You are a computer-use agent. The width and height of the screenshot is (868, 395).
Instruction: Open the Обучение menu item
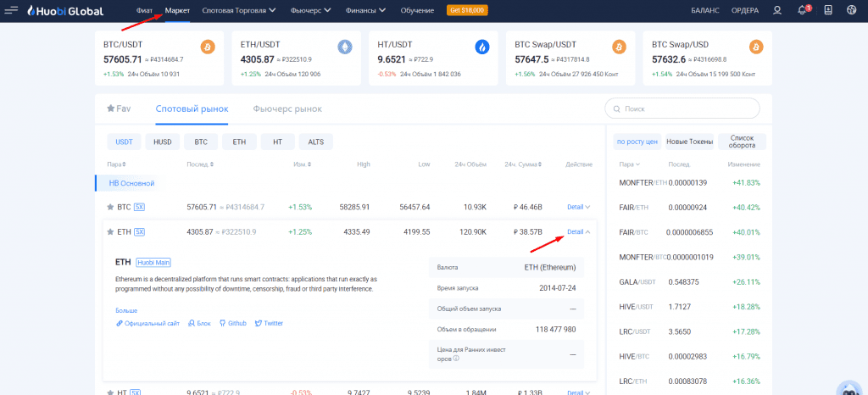pyautogui.click(x=417, y=10)
